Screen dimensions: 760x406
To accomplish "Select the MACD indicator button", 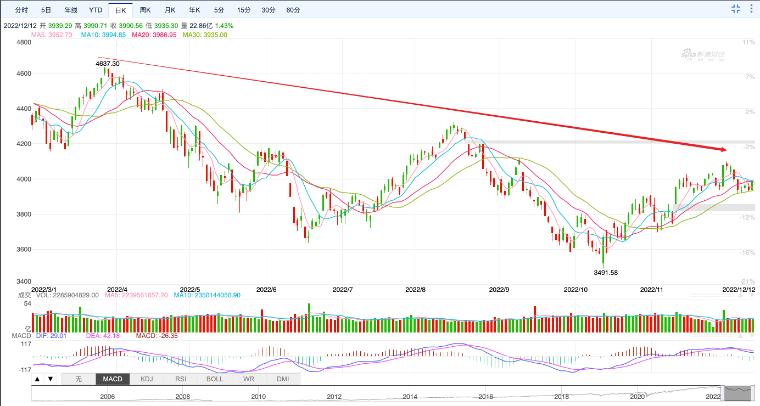I will pos(112,379).
